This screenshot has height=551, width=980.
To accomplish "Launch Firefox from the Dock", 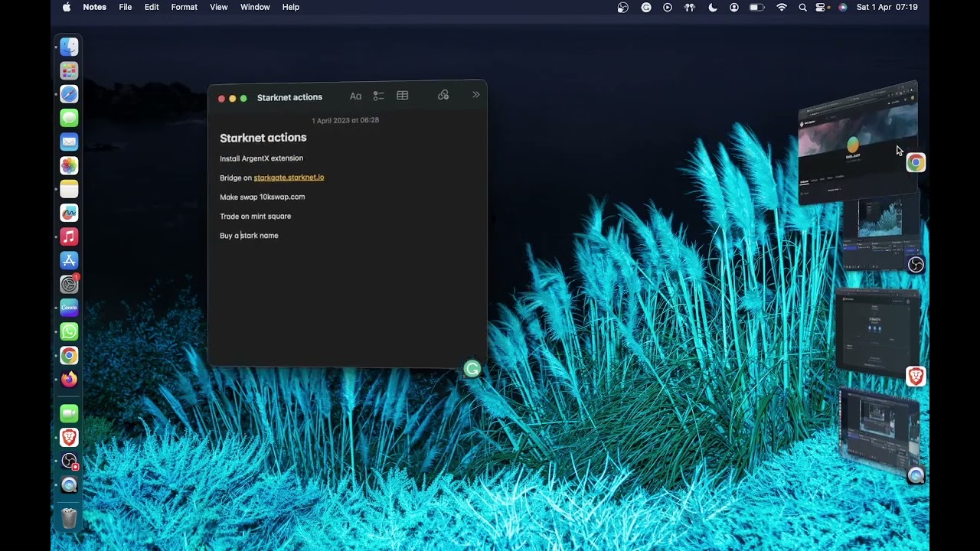I will (x=69, y=380).
